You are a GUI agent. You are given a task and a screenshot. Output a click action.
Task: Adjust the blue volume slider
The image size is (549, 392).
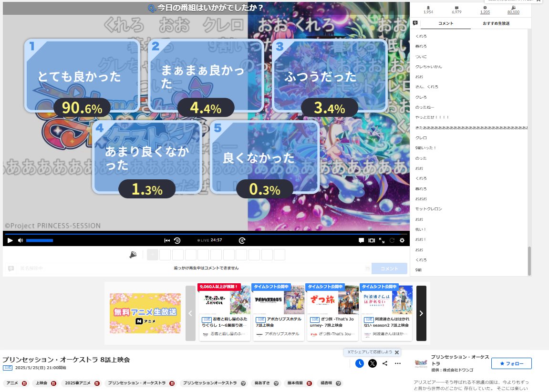click(40, 240)
